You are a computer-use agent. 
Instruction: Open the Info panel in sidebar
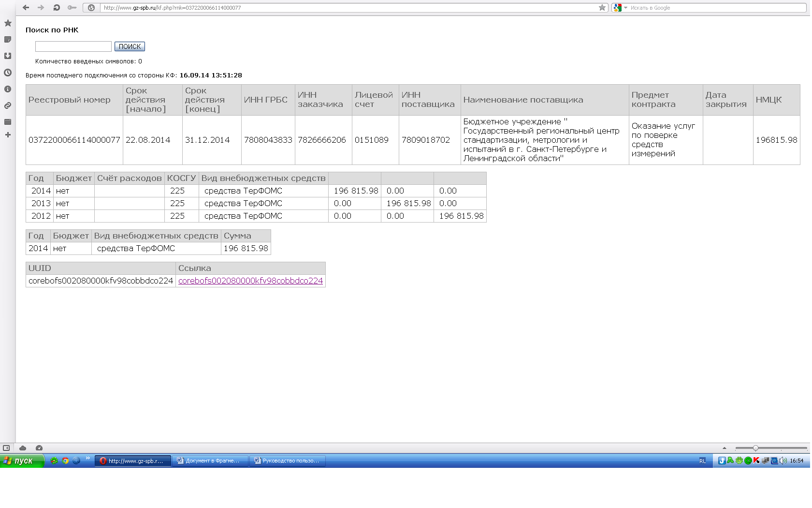8,89
